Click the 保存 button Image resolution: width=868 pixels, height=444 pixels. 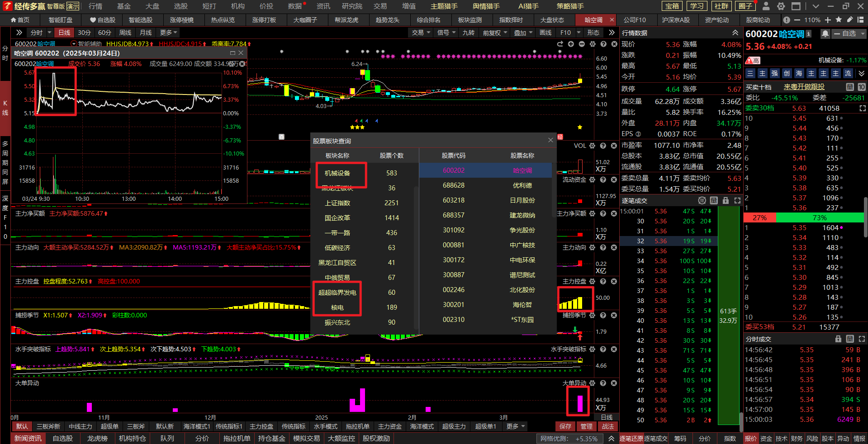pyautogui.click(x=565, y=426)
